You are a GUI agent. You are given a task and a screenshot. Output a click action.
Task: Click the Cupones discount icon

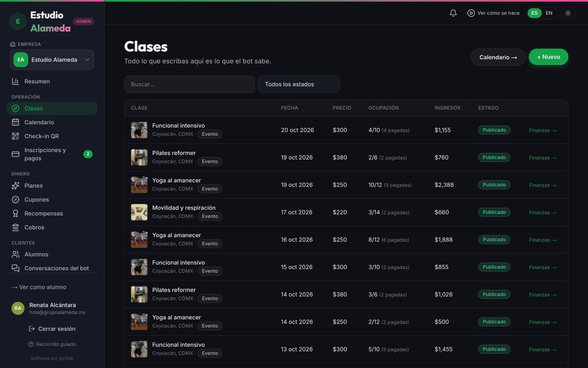coord(15,199)
